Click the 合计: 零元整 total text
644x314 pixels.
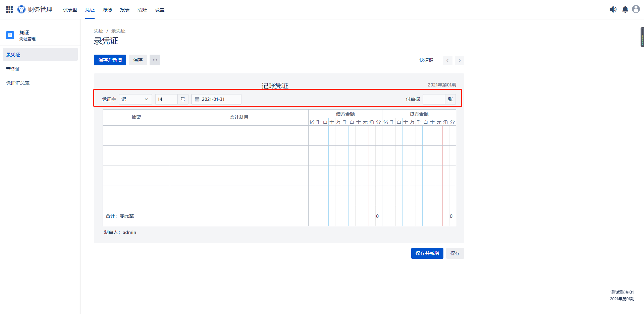pos(120,216)
